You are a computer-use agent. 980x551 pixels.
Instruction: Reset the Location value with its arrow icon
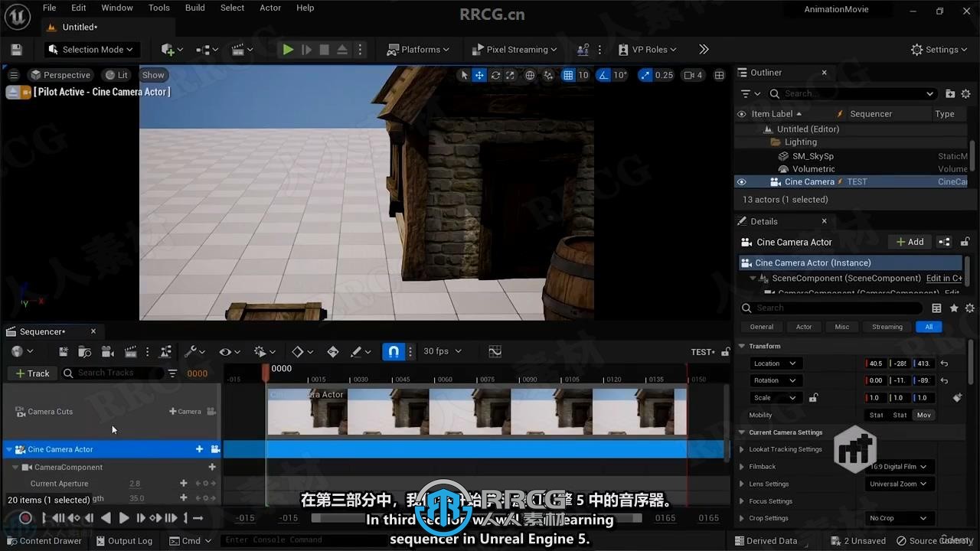pyautogui.click(x=945, y=364)
